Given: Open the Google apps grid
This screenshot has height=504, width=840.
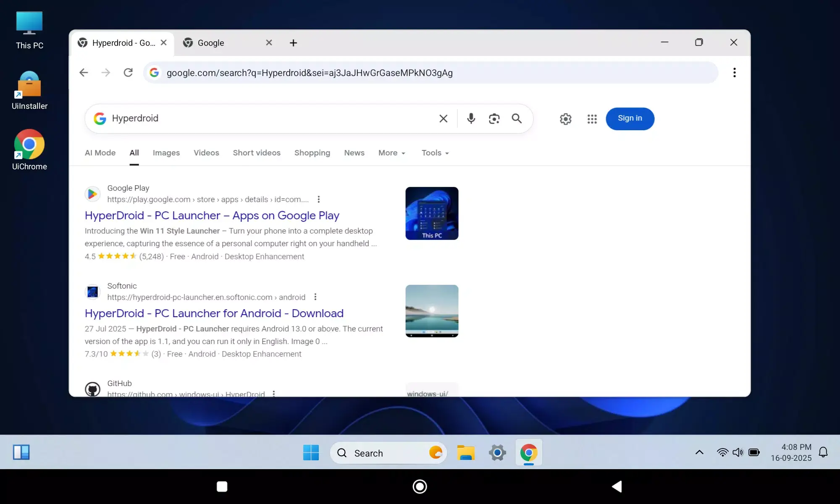Looking at the screenshot, I should [x=592, y=119].
